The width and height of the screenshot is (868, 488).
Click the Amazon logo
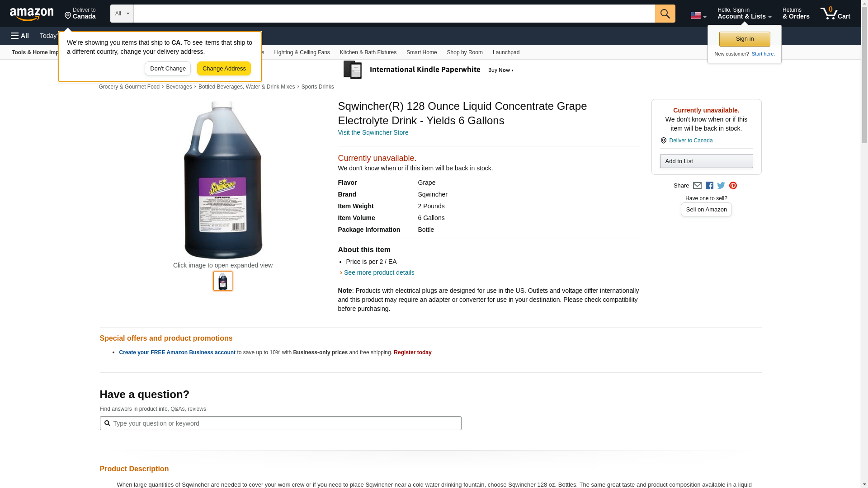click(32, 14)
